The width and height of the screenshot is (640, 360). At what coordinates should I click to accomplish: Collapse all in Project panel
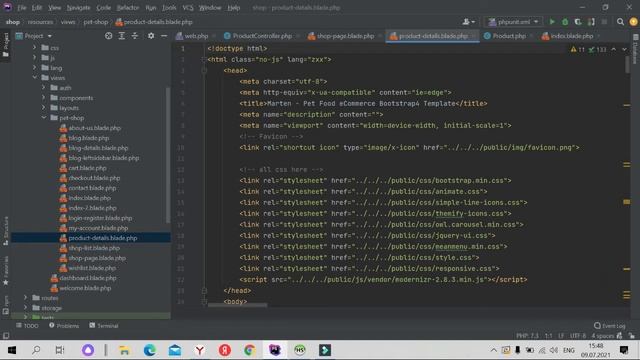click(135, 36)
